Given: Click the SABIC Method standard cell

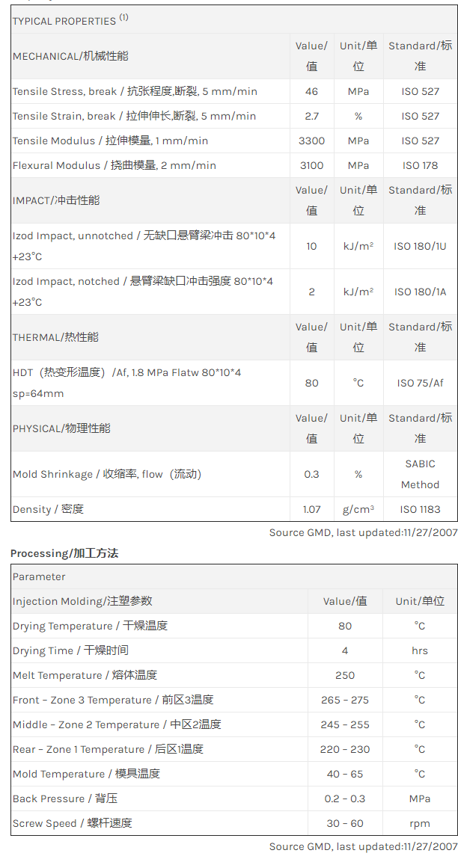Looking at the screenshot, I should 420,474.
